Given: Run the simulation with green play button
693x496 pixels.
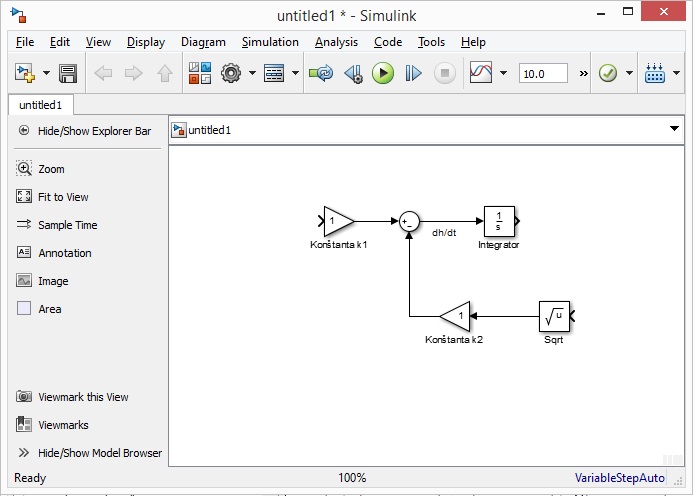Looking at the screenshot, I should click(383, 73).
